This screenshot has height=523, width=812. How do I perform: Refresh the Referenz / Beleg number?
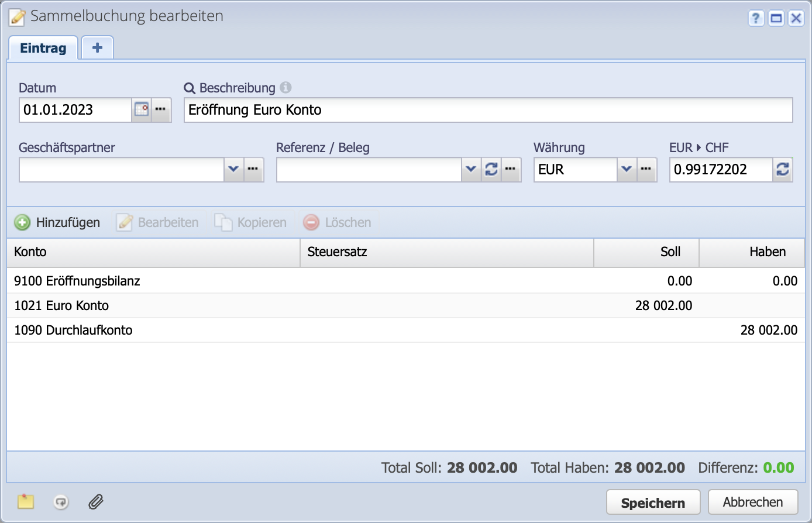[x=491, y=170]
